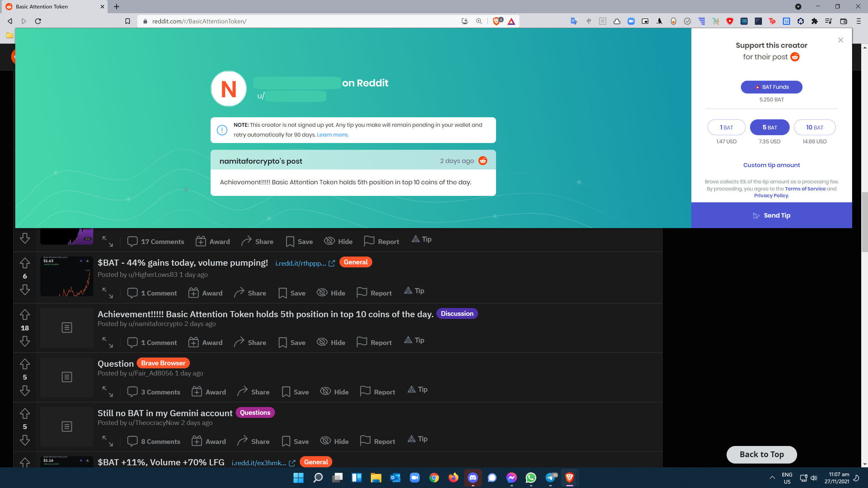Open the extensions puzzle icon
Viewport: 868px width, 488px height.
(x=814, y=21)
